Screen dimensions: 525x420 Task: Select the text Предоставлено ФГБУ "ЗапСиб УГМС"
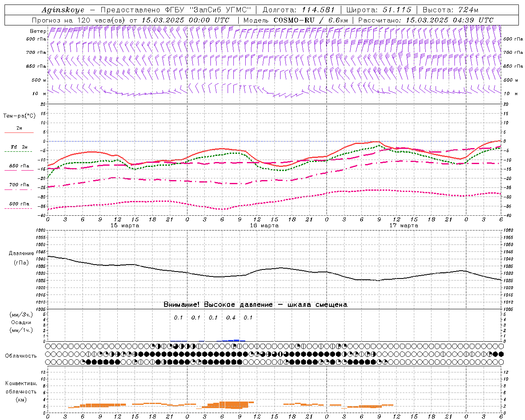pos(176,10)
